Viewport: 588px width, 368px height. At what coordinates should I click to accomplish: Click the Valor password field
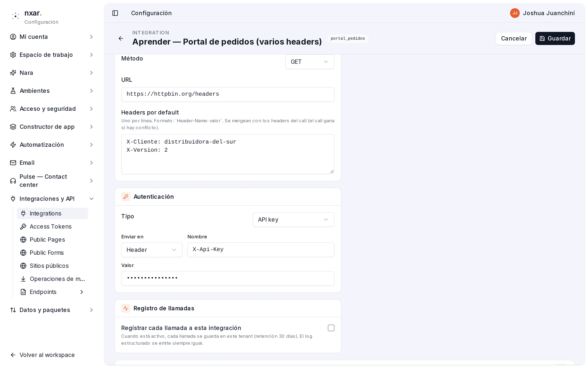point(228,278)
